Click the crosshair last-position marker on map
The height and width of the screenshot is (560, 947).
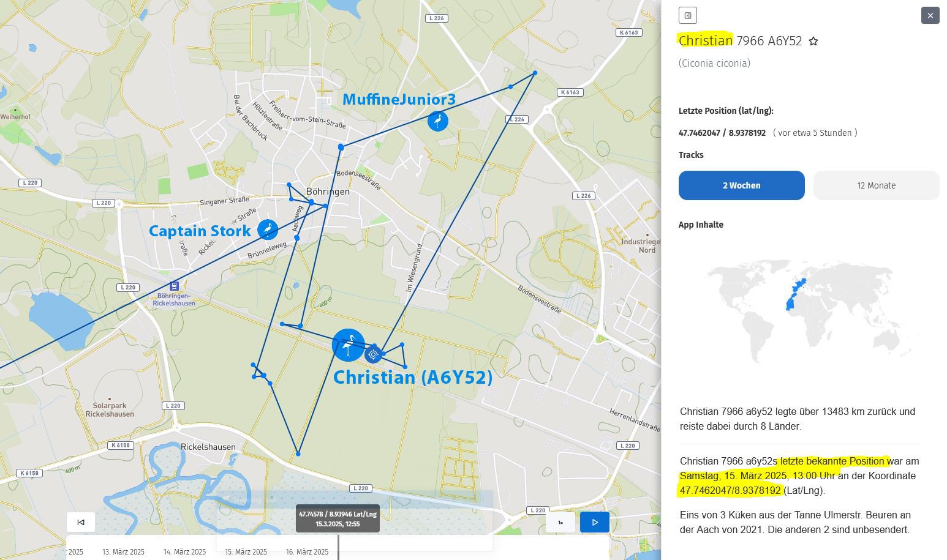[373, 354]
